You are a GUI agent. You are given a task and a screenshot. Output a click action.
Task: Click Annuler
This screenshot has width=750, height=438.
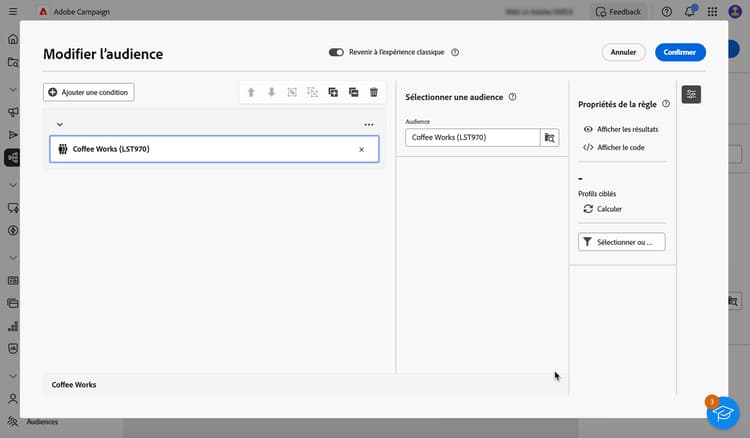pyautogui.click(x=623, y=52)
